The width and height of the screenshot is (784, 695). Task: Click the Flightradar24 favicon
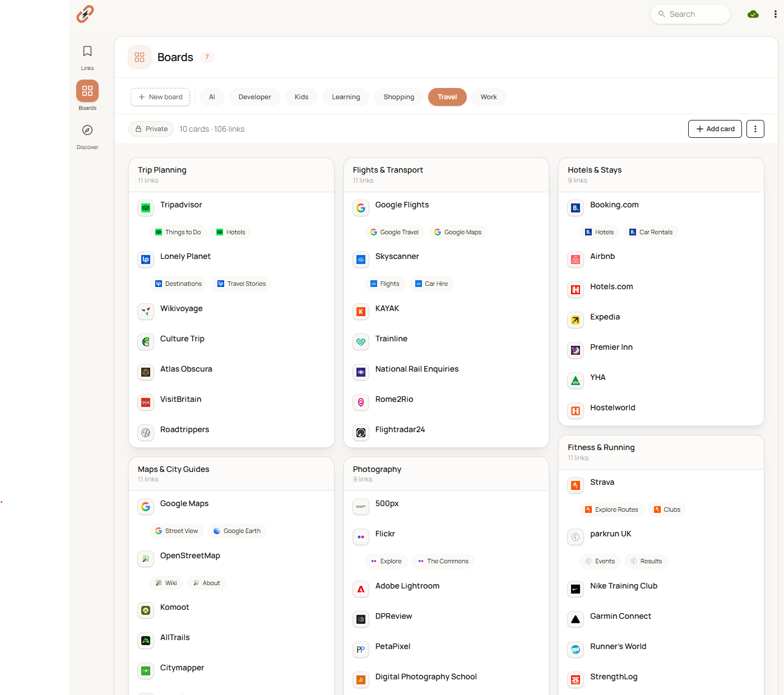click(361, 433)
